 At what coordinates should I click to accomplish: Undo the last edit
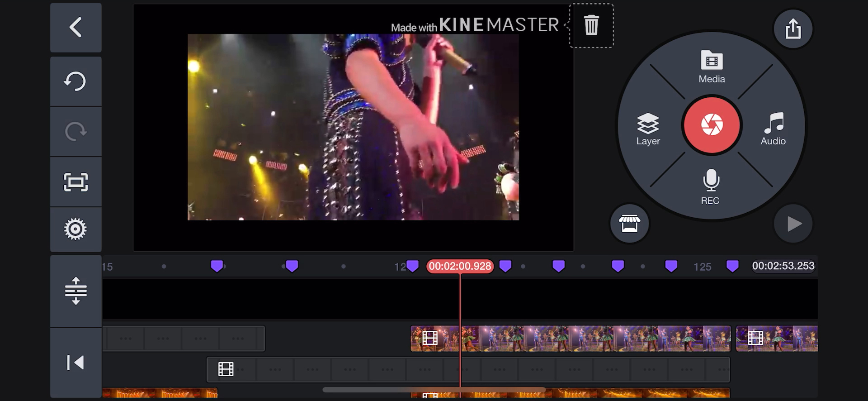click(75, 81)
